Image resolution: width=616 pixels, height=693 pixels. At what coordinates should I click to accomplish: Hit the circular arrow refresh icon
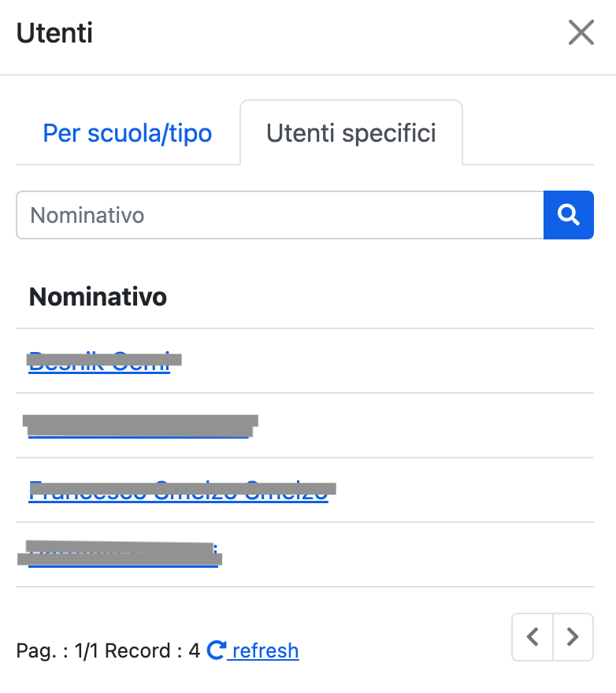point(216,650)
